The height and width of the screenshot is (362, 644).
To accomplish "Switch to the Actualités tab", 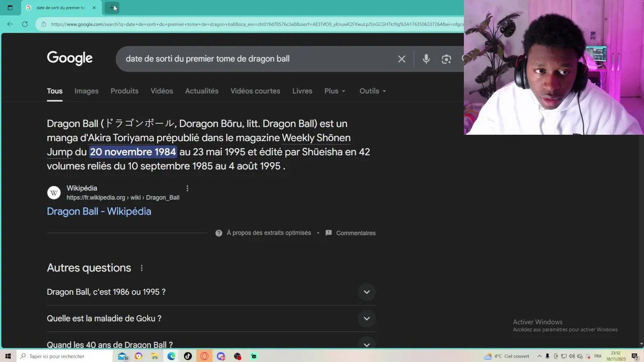I will tap(202, 91).
